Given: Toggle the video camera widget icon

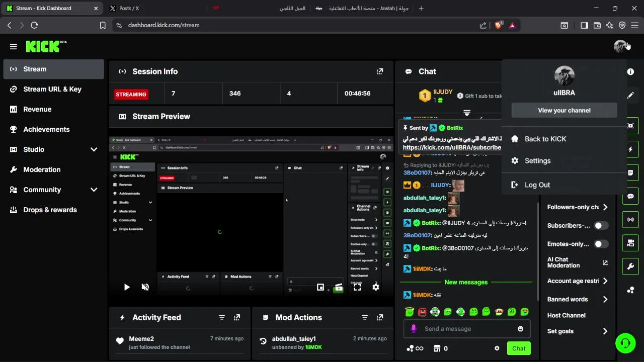Looking at the screenshot, I should pyautogui.click(x=630, y=243).
